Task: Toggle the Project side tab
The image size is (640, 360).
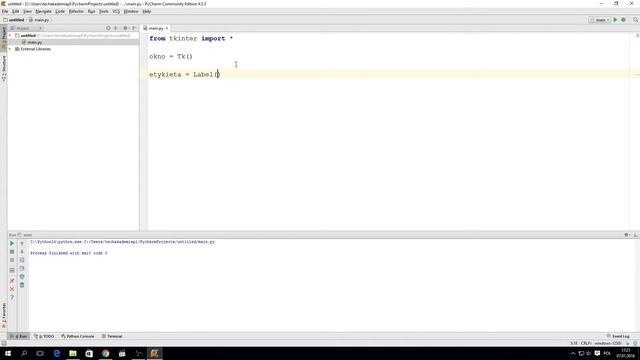Action: pos(4,38)
